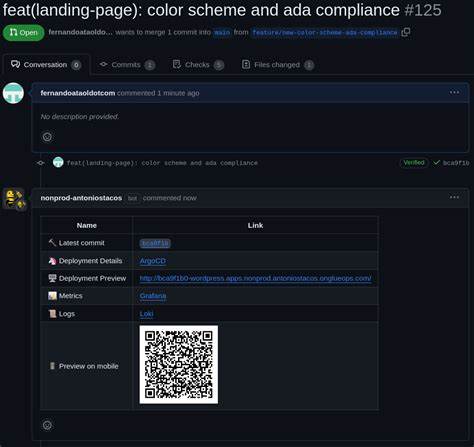Click the nonprod-antoniostacos bot avatar

click(14, 199)
